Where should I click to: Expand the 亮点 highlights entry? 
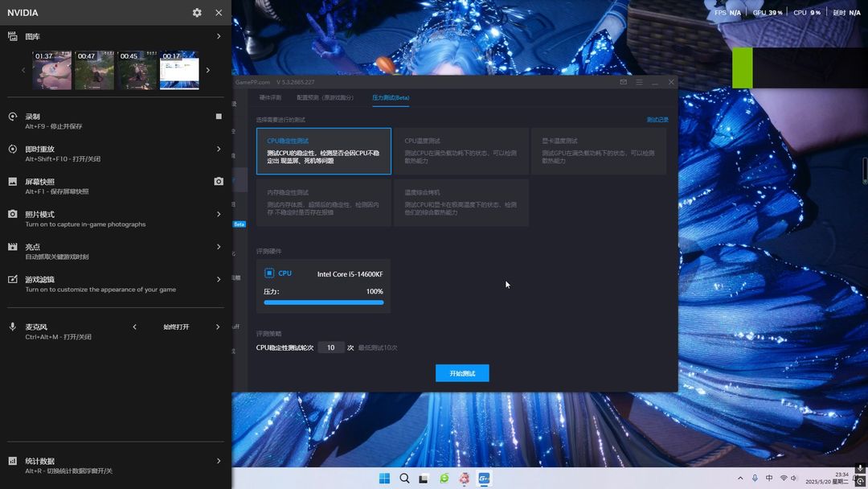pos(219,247)
